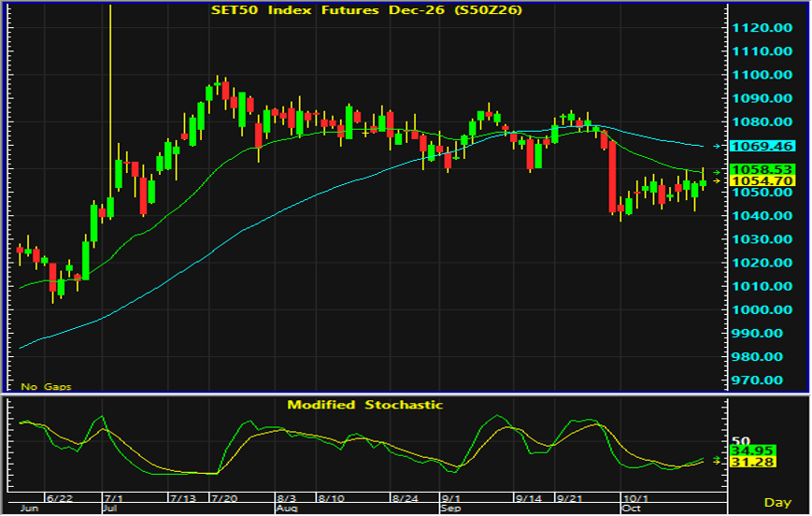
Task: Click the Jun month label
Action: pos(30,509)
